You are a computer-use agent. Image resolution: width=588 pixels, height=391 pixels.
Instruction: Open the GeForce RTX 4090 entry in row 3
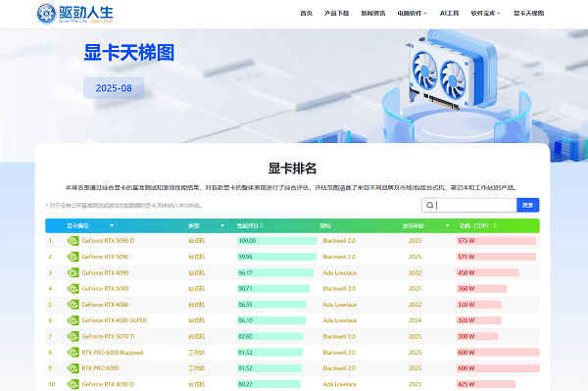(x=106, y=272)
